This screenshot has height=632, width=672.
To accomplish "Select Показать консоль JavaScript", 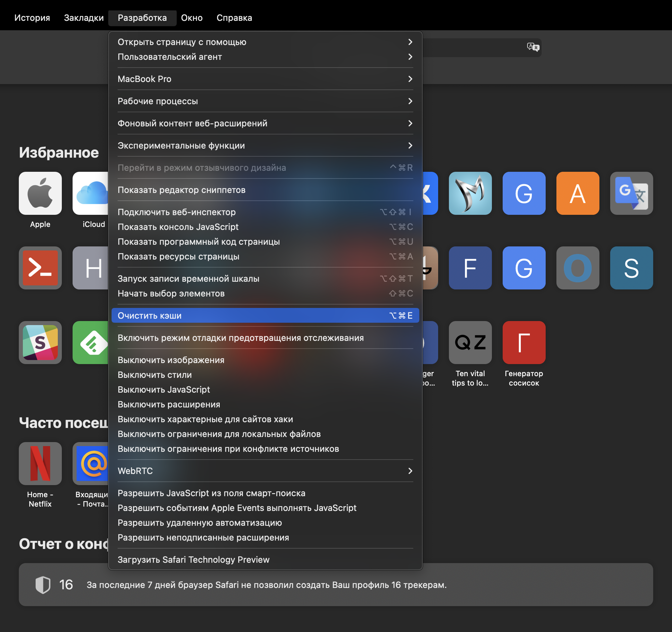I will pyautogui.click(x=265, y=227).
